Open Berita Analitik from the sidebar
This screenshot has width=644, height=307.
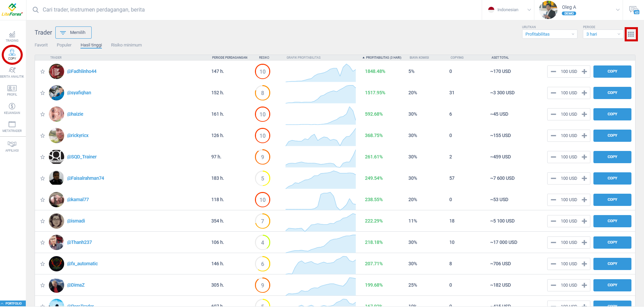[x=12, y=72]
